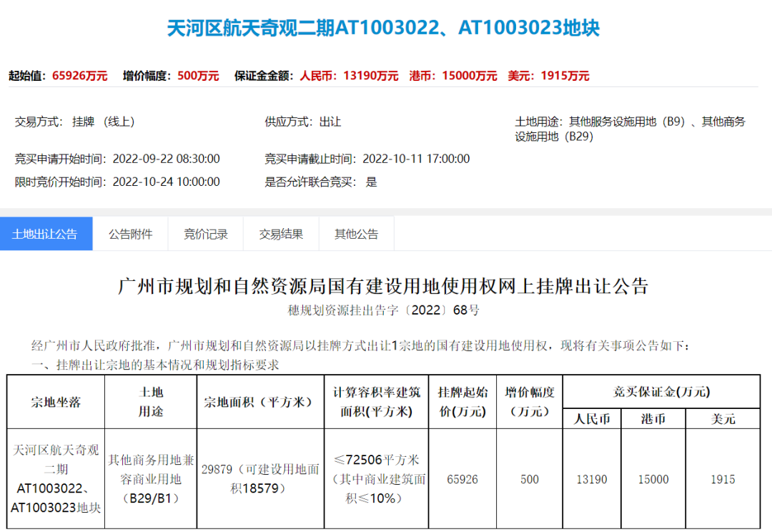Return to the 土地出让公告 tab
772x532 pixels.
tap(46, 234)
